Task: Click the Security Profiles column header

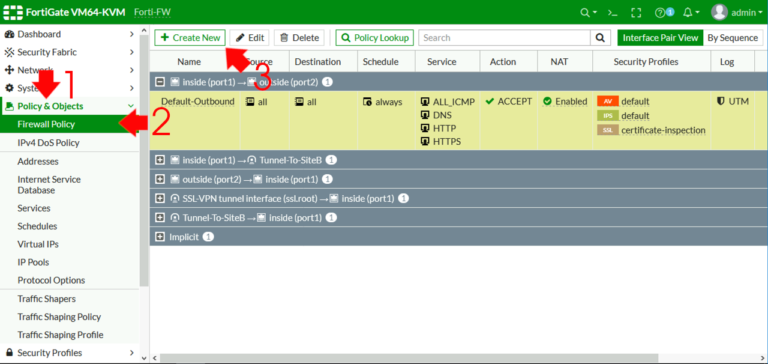Action: [x=646, y=62]
